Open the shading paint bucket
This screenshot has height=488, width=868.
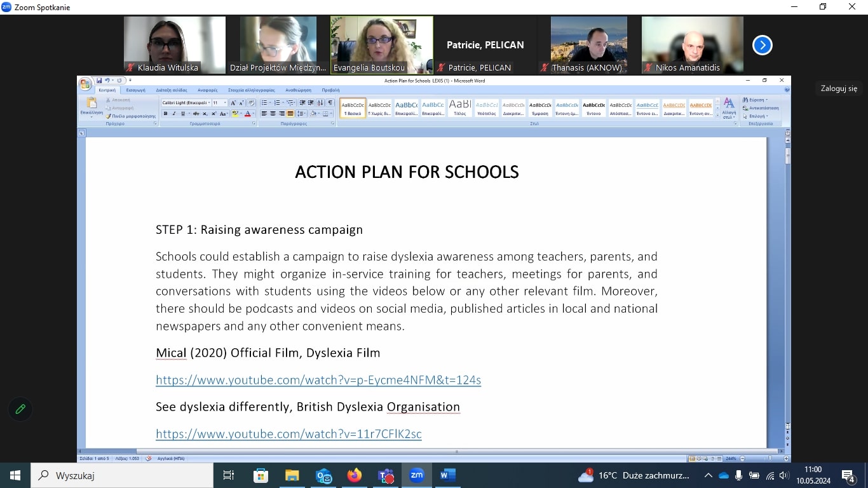(x=313, y=114)
